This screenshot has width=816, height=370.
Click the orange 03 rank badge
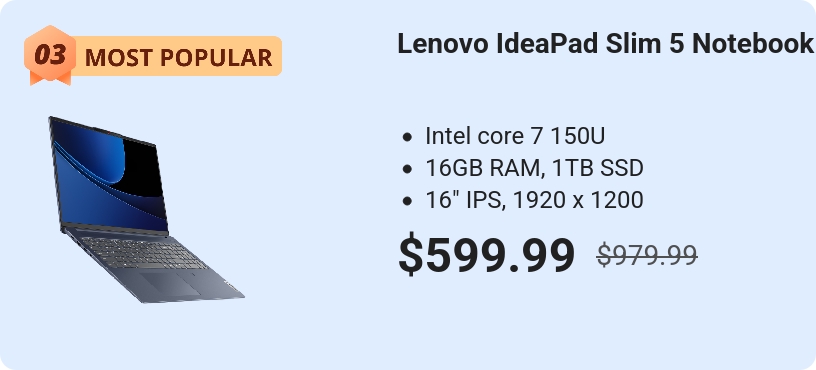[50, 55]
